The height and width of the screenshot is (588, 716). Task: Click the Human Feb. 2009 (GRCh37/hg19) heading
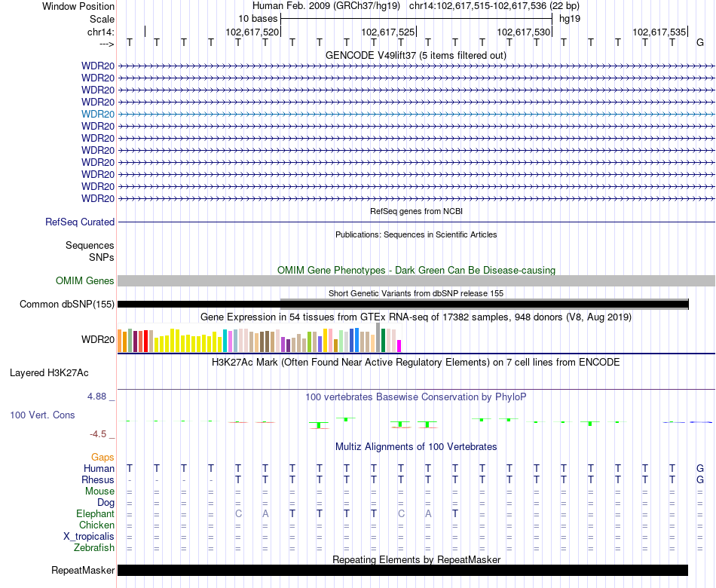click(326, 6)
